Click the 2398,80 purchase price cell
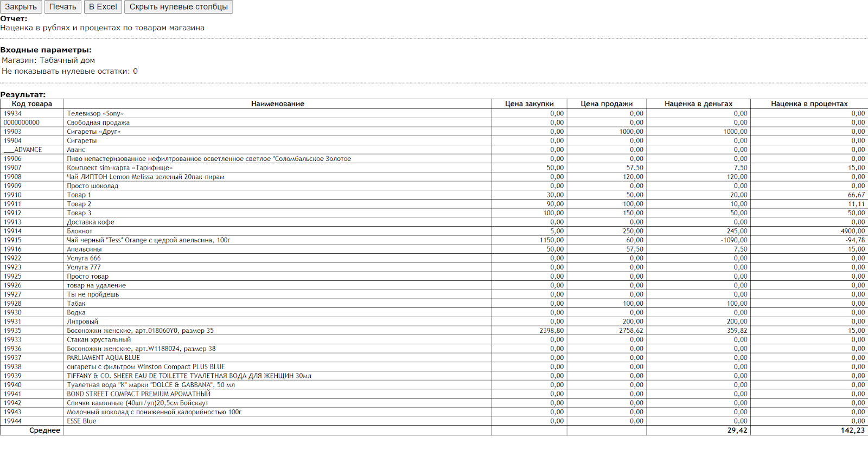The height and width of the screenshot is (450, 868). click(x=551, y=331)
